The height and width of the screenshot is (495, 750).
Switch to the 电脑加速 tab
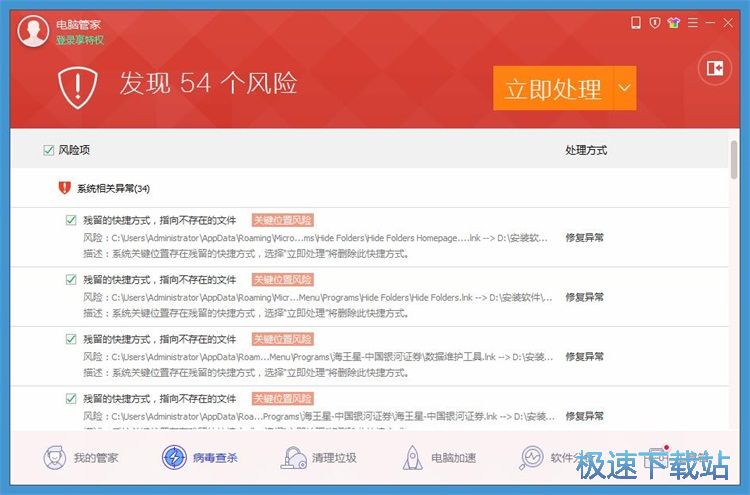point(439,458)
